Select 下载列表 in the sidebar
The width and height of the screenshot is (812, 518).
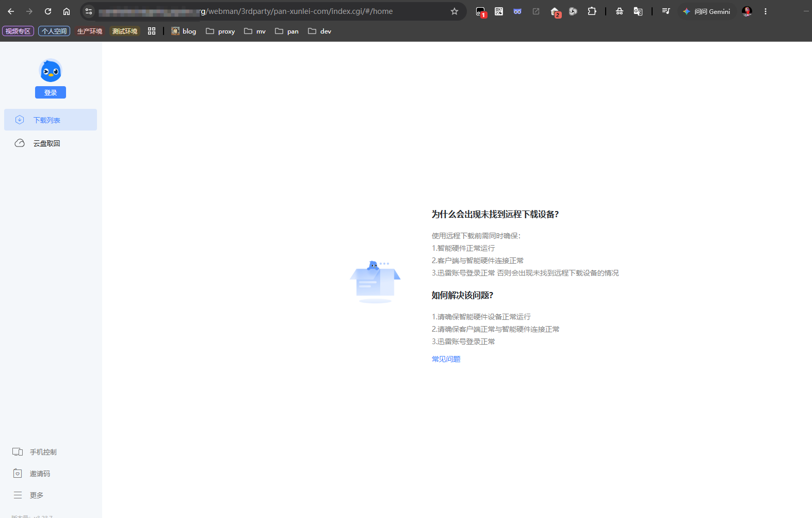click(x=51, y=120)
